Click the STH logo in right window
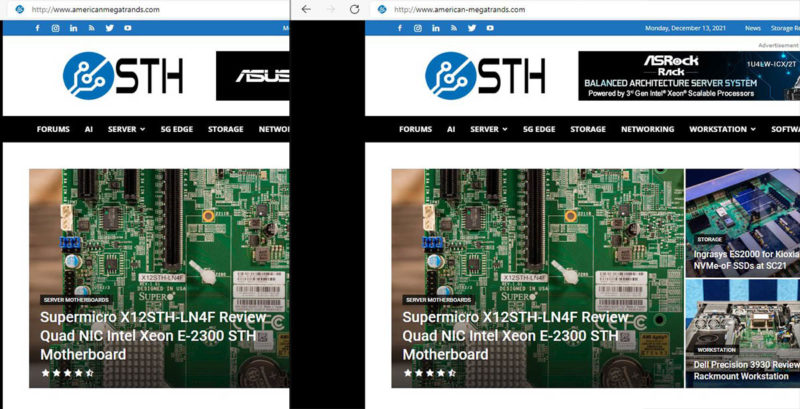800x409 pixels. pos(485,76)
